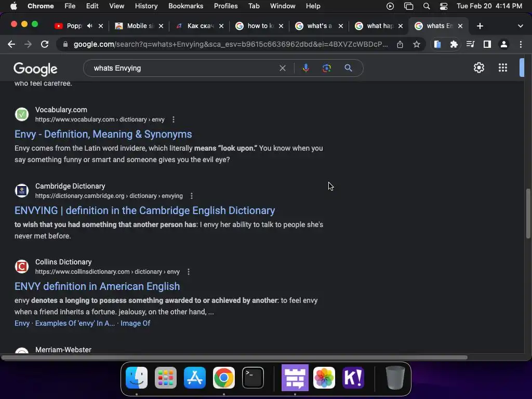This screenshot has width=532, height=399.
Task: Go back to the previous page
Action: click(x=11, y=45)
